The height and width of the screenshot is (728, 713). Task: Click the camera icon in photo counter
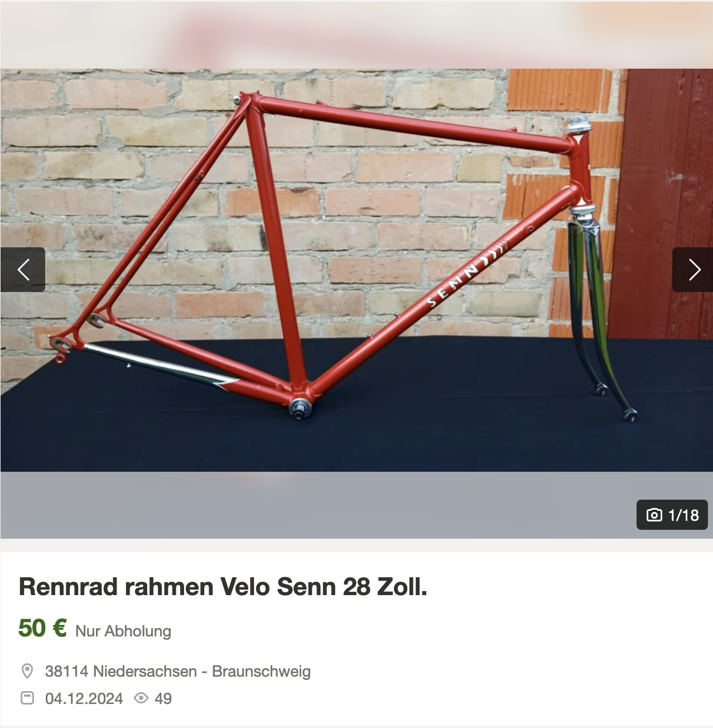point(654,515)
